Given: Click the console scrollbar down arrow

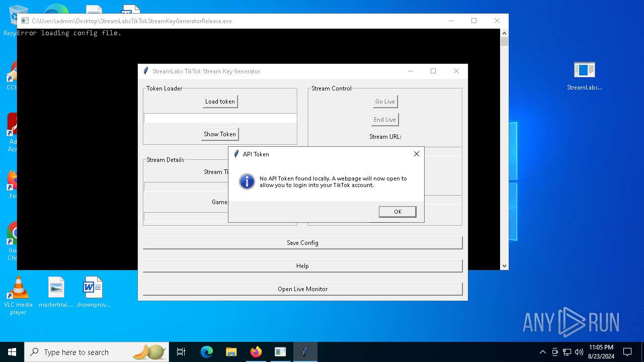Looking at the screenshot, I should [x=504, y=265].
